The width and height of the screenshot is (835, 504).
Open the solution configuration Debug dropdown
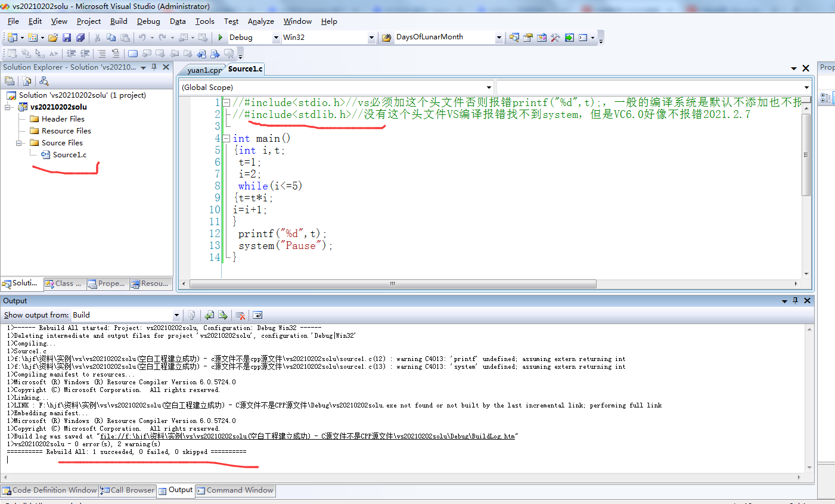coord(277,37)
